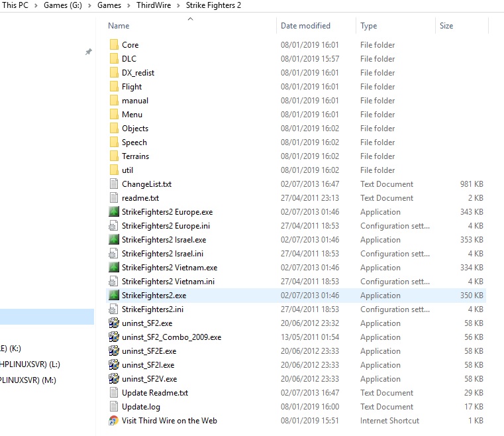Click the date 13/05/2011 01:54
The width and height of the screenshot is (504, 436).
point(309,337)
